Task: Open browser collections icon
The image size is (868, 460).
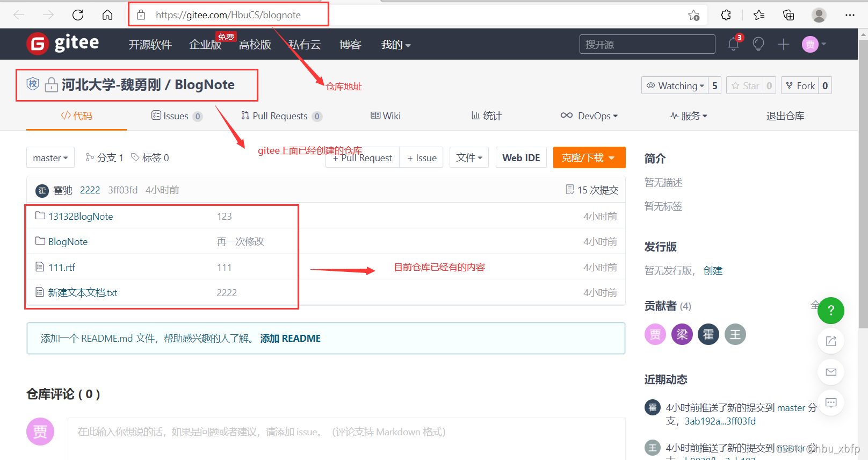Action: coord(789,15)
